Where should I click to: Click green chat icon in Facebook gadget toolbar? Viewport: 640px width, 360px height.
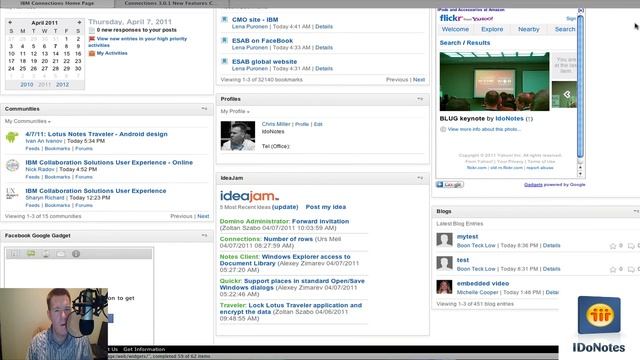pos(31,254)
